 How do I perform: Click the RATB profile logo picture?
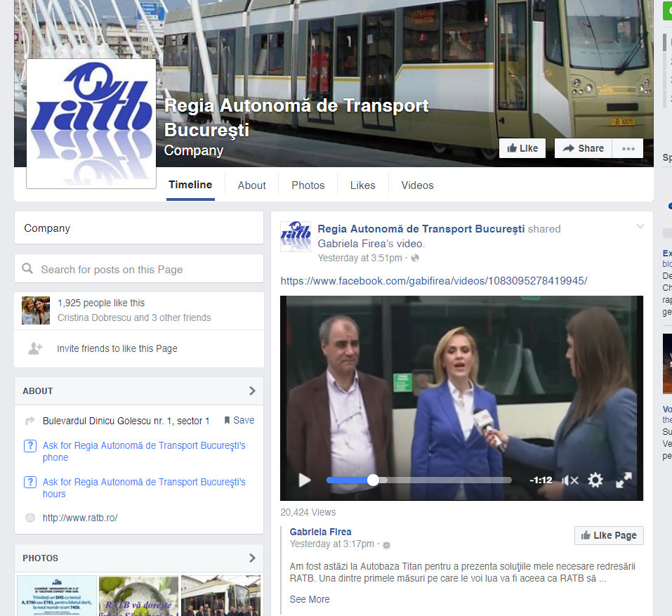91,124
